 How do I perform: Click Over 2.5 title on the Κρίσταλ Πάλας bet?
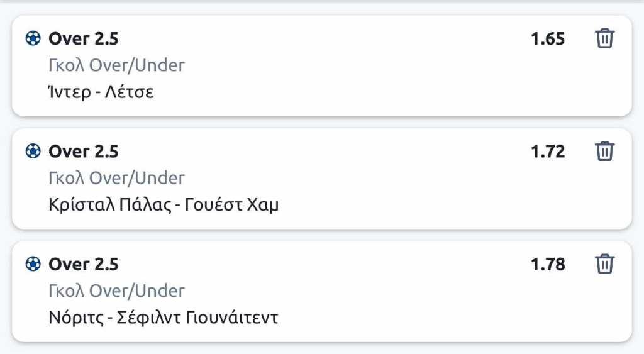[84, 152]
